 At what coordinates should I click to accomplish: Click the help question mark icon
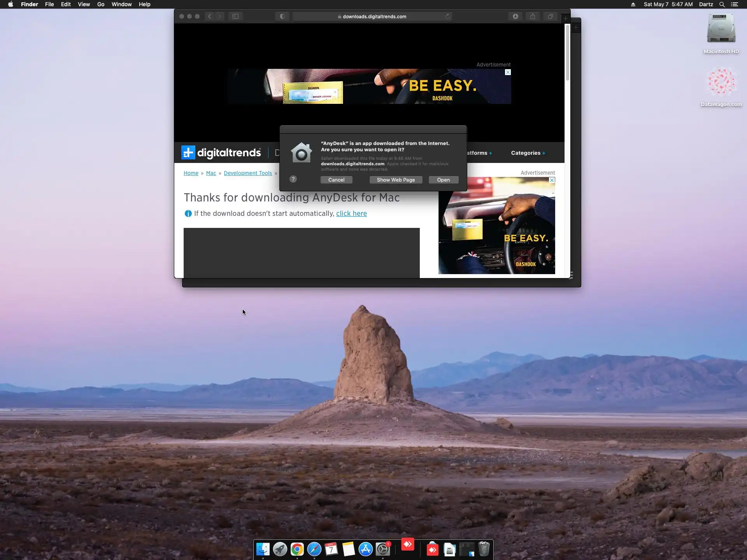coord(293,179)
